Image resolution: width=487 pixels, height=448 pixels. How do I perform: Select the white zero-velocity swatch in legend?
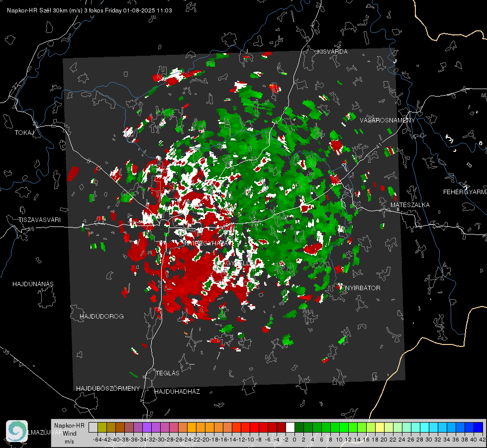point(290,427)
